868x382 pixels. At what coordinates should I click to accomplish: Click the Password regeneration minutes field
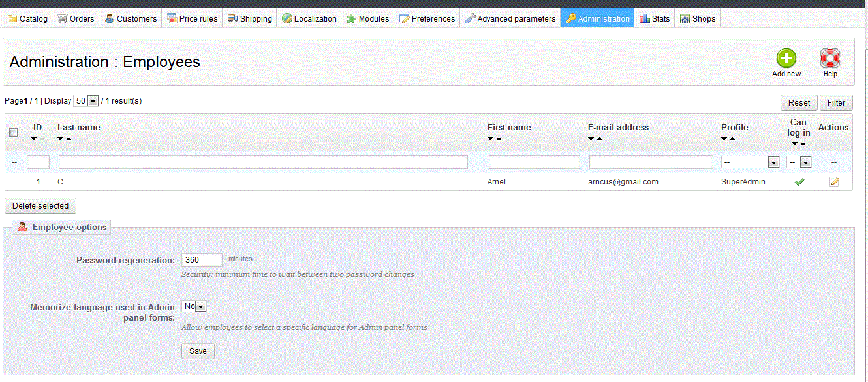coord(202,259)
